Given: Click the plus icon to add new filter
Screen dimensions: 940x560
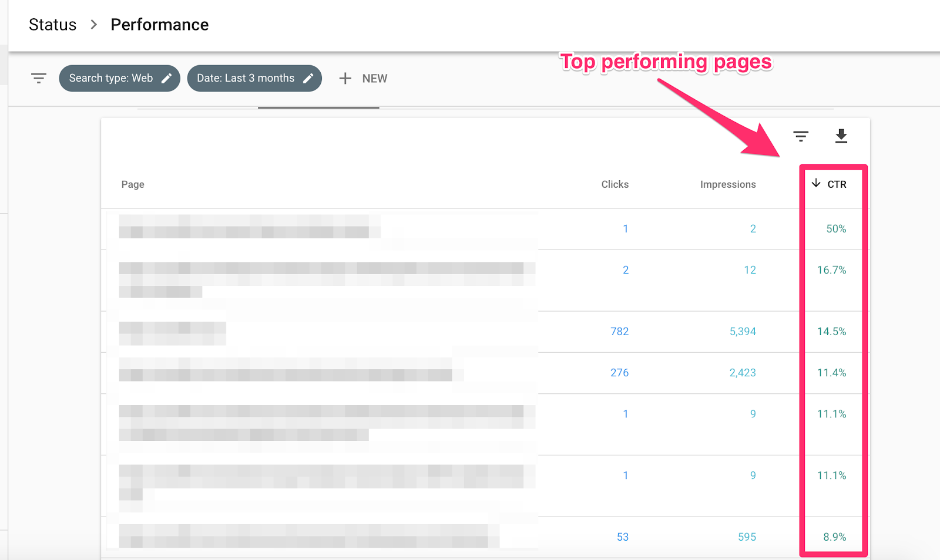Looking at the screenshot, I should 345,79.
